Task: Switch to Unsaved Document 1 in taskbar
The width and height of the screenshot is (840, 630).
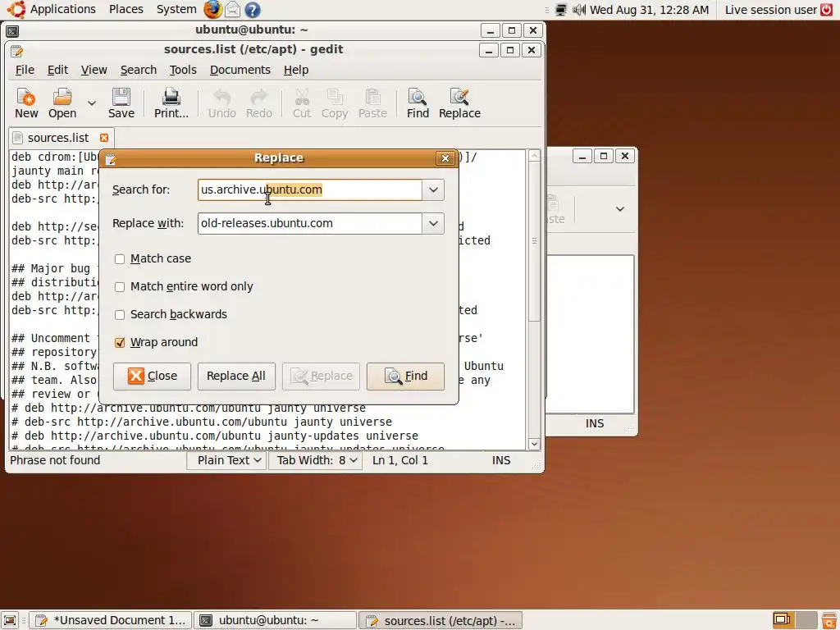Action: click(111, 620)
